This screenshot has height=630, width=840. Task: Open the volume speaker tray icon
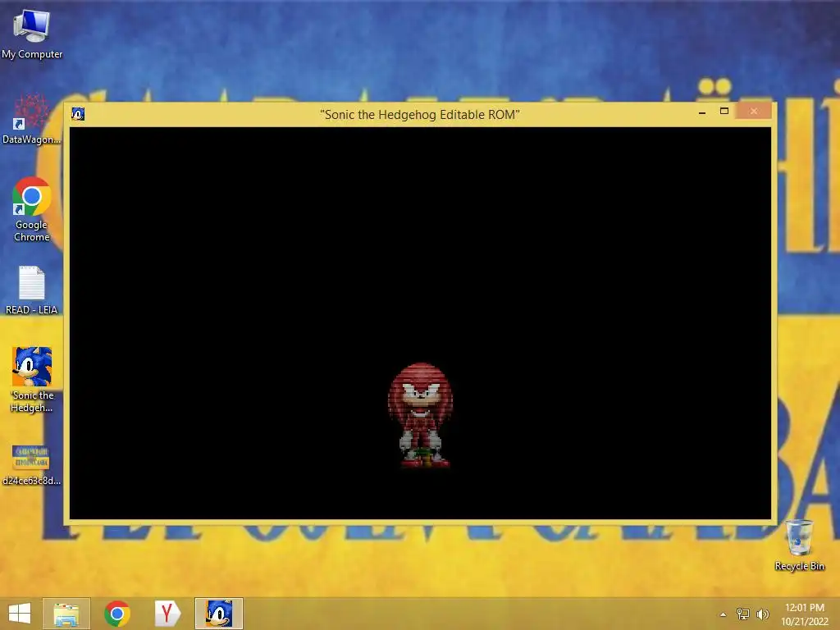coord(762,614)
